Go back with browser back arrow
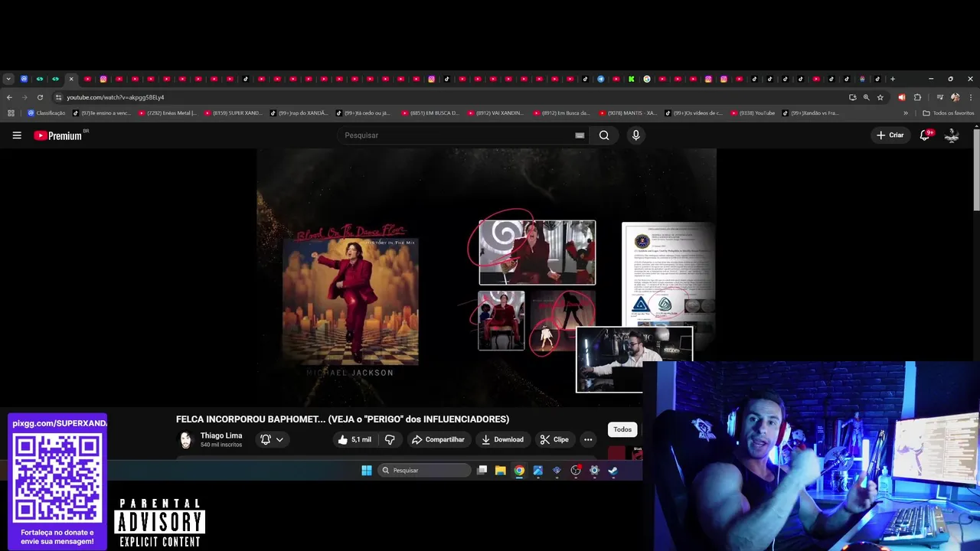 point(9,97)
